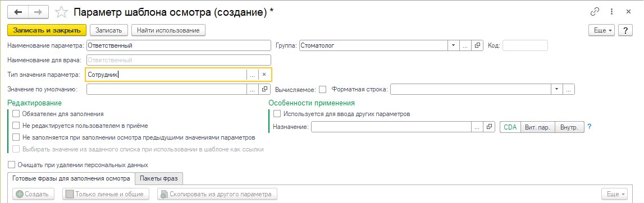The width and height of the screenshot is (644, 203).
Task: Select the Вит. пар. toggle button
Action: (538, 127)
